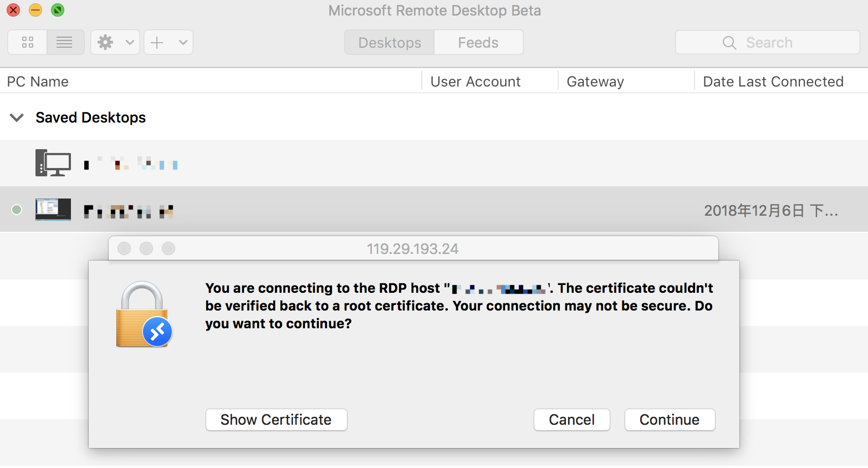868x468 pixels.
Task: Collapse the Saved Desktops group
Action: tap(17, 118)
